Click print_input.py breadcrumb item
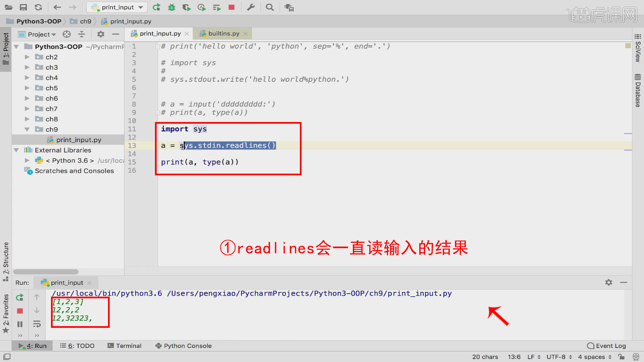The height and width of the screenshot is (362, 644). 131,21
